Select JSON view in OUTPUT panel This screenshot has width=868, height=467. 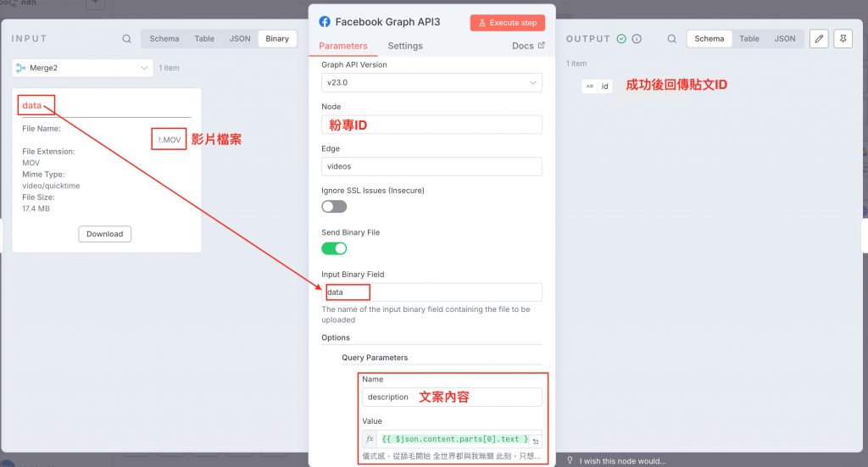click(x=785, y=39)
